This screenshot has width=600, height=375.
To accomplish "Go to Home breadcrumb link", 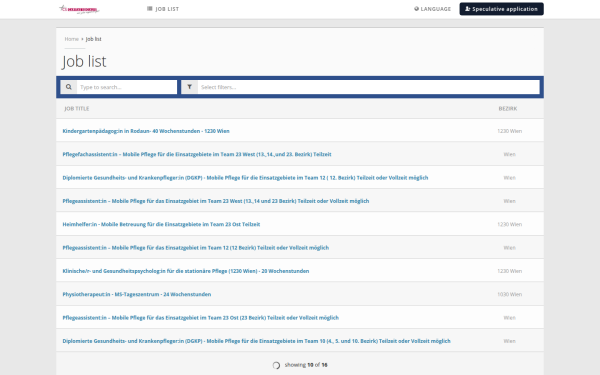I will coord(71,39).
